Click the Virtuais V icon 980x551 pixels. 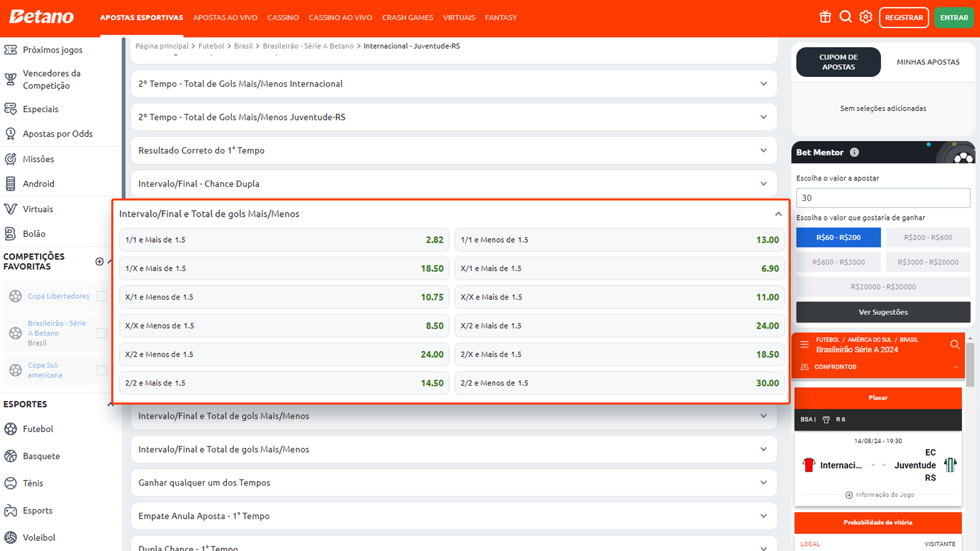(x=10, y=209)
